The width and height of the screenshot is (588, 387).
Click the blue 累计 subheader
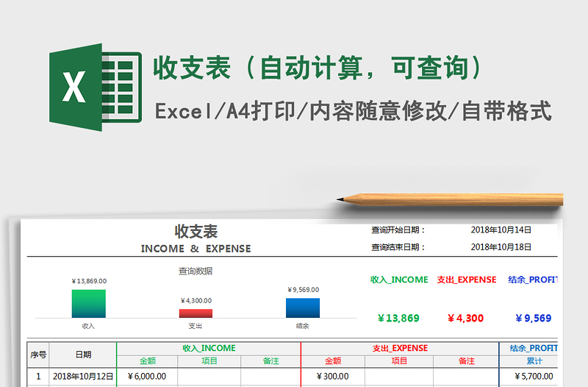pyautogui.click(x=528, y=361)
